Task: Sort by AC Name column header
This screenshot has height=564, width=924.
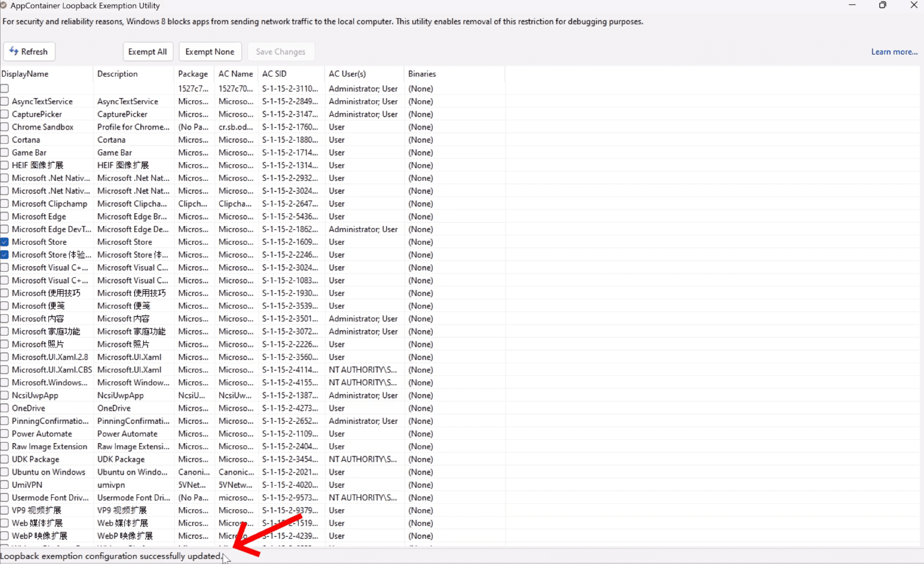Action: click(x=236, y=74)
